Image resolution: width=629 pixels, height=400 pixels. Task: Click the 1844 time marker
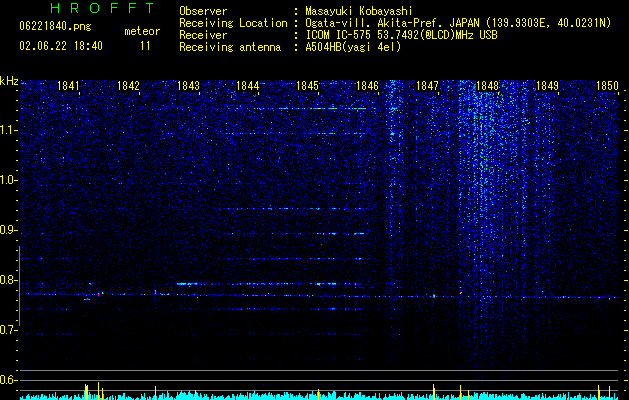(248, 86)
